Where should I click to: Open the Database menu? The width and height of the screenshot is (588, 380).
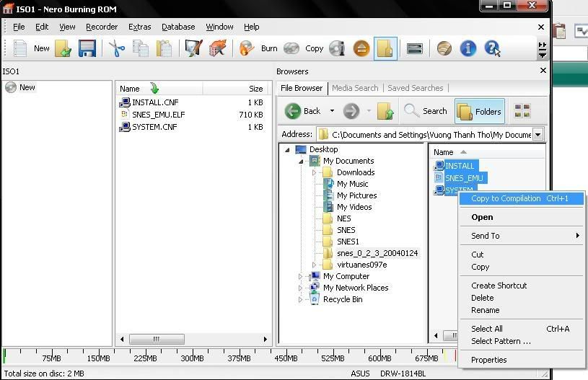(x=178, y=27)
